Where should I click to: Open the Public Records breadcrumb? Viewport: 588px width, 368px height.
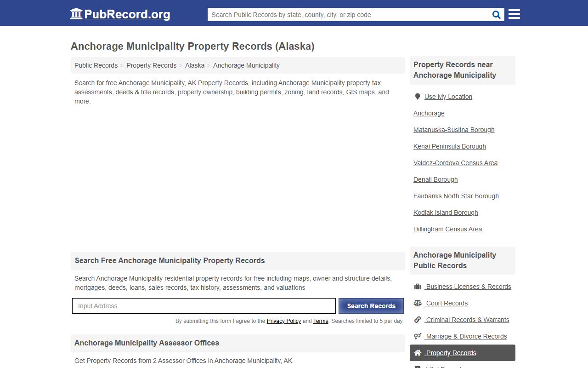coord(96,65)
